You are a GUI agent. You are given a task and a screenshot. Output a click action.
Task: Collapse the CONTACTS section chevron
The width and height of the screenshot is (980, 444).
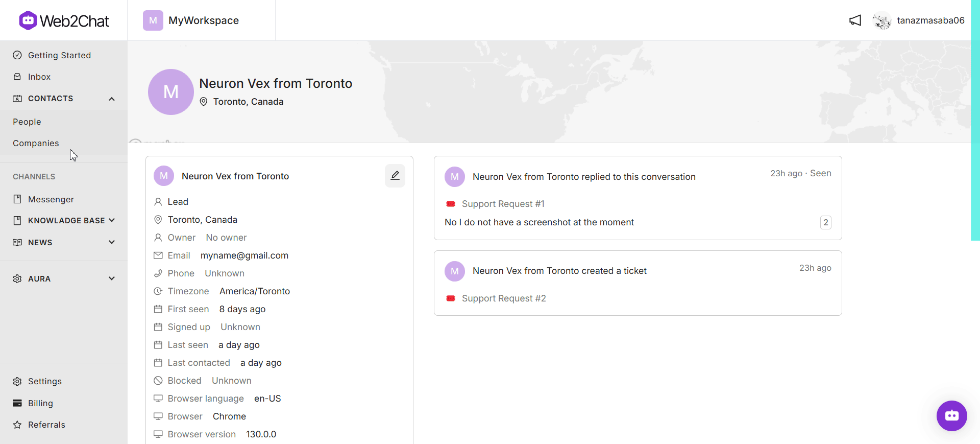112,99
